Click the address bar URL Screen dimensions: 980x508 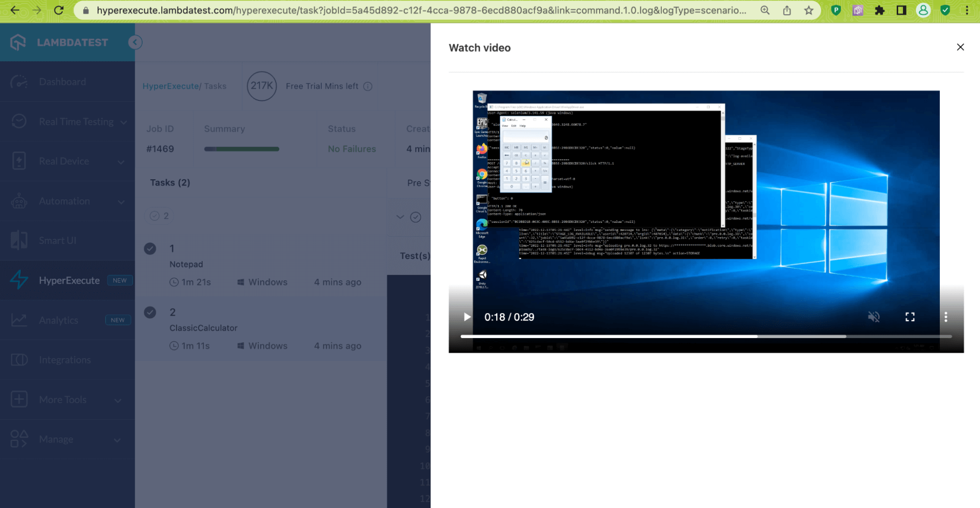pyautogui.click(x=421, y=10)
